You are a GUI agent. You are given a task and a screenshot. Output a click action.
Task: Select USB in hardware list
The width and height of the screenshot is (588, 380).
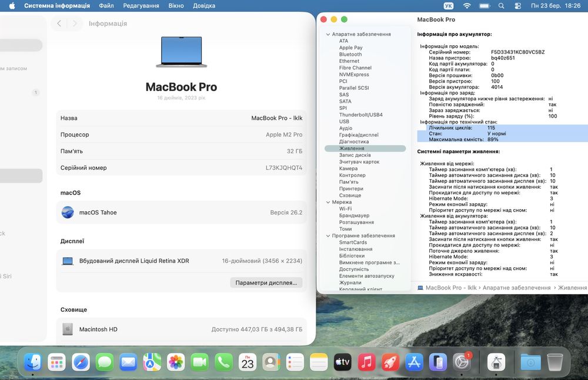(344, 122)
